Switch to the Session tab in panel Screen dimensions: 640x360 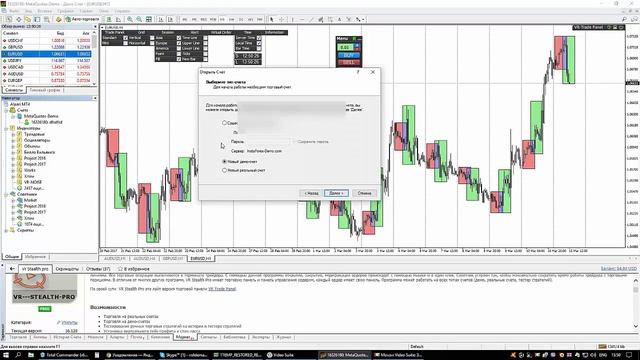click(168, 33)
